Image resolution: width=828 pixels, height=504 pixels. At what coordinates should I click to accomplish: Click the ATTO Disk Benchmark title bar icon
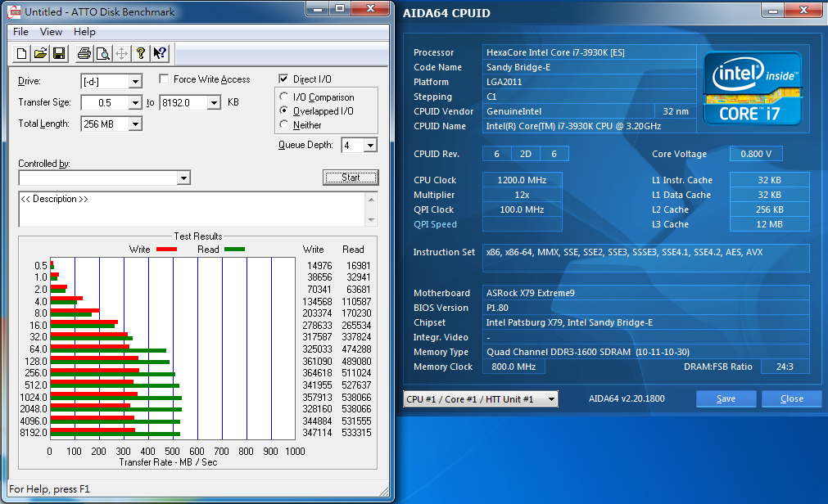tap(15, 11)
